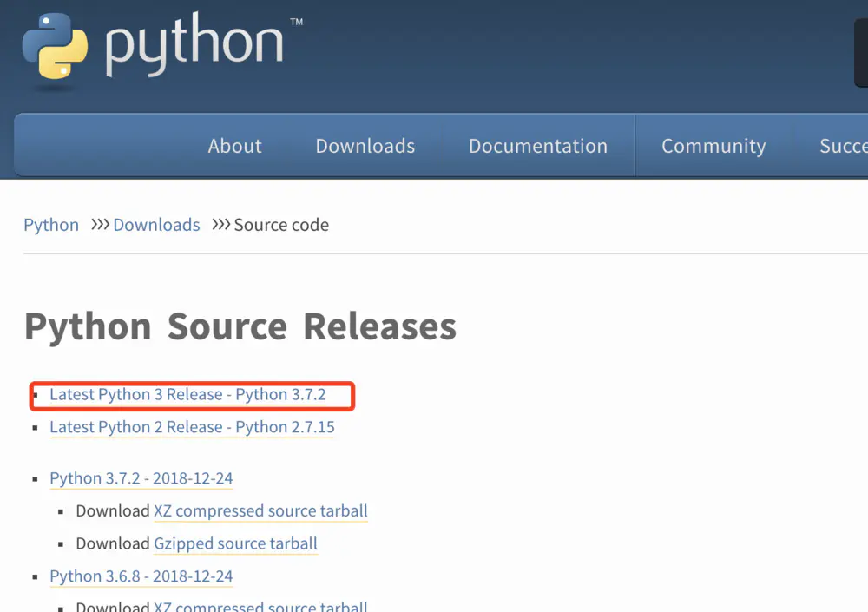The height and width of the screenshot is (612, 868).
Task: Download the XZ compressed source tarball for 3.7.2
Action: pos(260,510)
